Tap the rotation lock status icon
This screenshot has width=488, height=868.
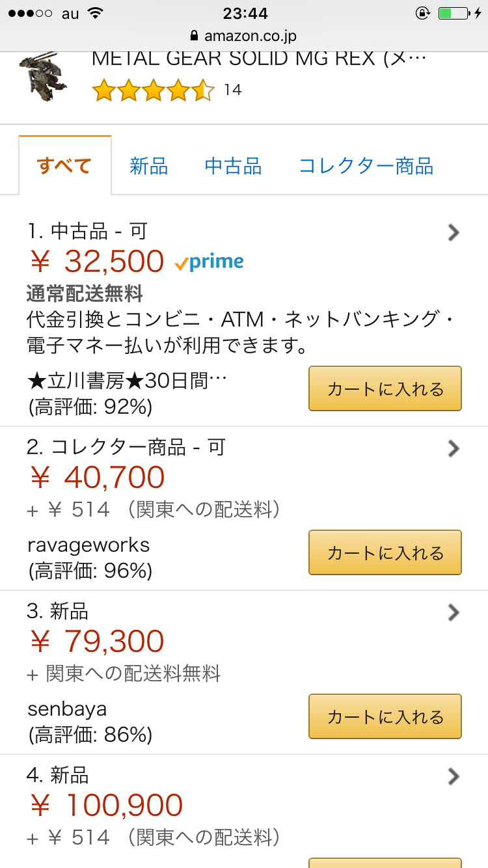point(422,13)
